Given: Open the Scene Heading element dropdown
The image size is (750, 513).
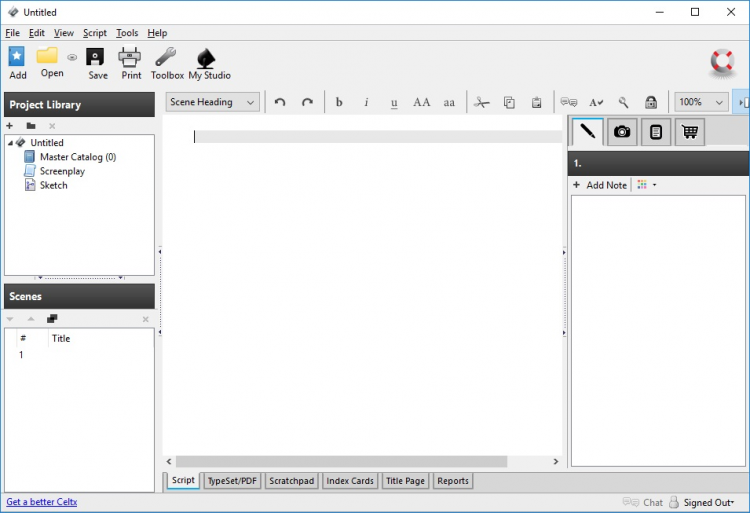Looking at the screenshot, I should (212, 102).
